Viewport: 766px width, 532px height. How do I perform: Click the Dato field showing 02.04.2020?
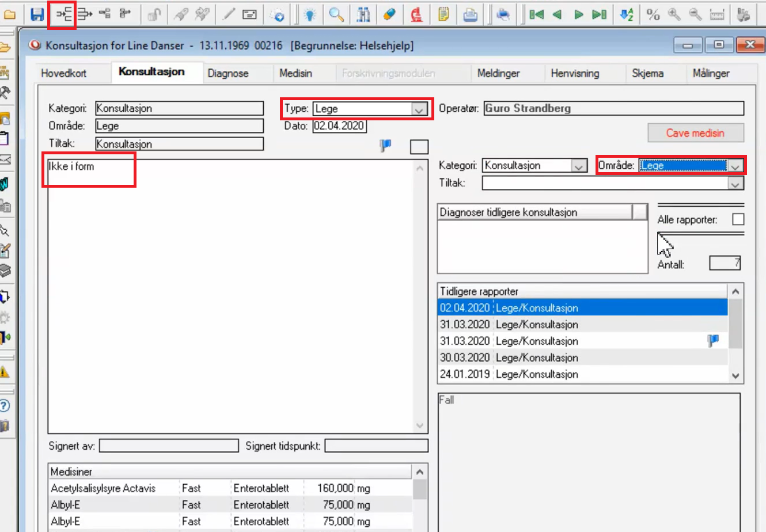tap(340, 126)
